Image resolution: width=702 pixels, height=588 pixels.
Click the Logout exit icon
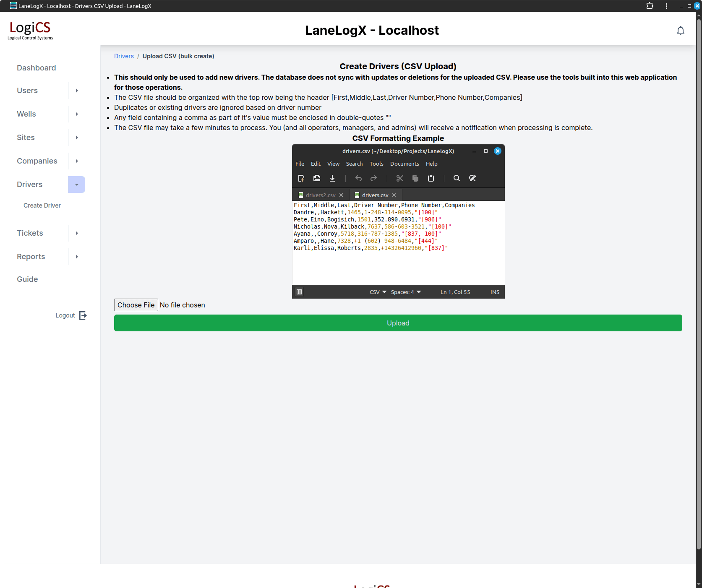83,315
